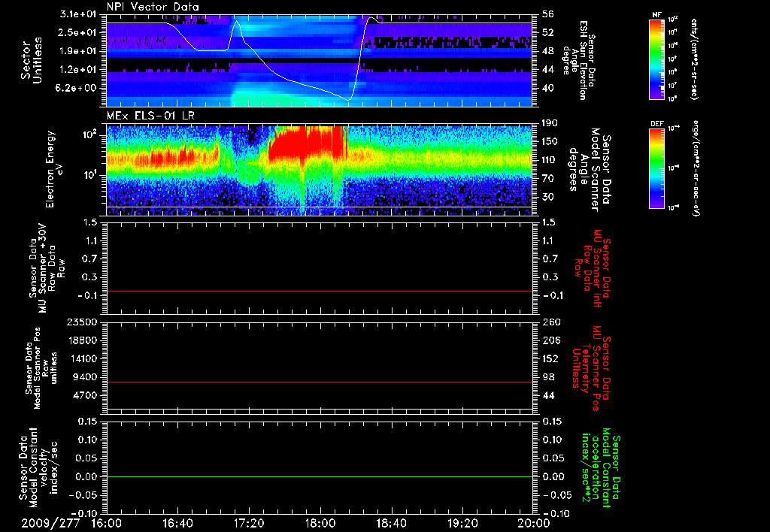Click the 'Model Scanner Angle degrees' axis label
Image resolution: width=770 pixels, height=532 pixels.
pyautogui.click(x=590, y=170)
